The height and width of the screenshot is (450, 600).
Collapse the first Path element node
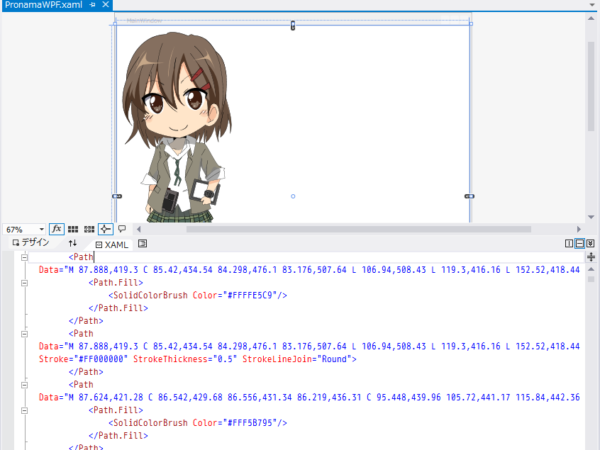coord(24,257)
